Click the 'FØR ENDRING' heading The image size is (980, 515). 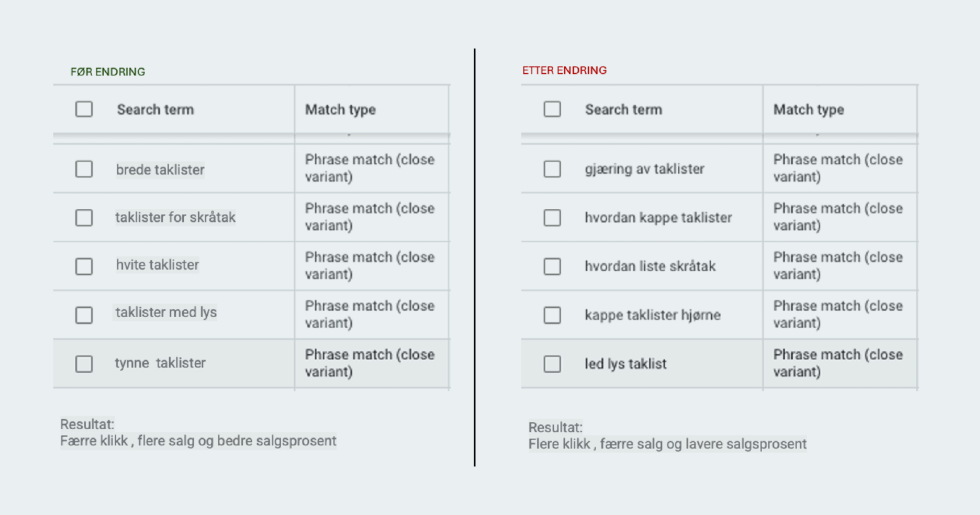point(108,72)
